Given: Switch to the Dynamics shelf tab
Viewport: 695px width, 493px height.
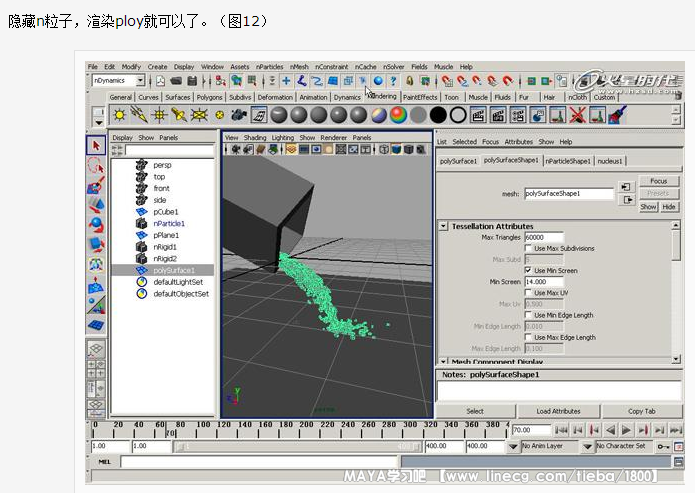Looking at the screenshot, I should [x=347, y=97].
